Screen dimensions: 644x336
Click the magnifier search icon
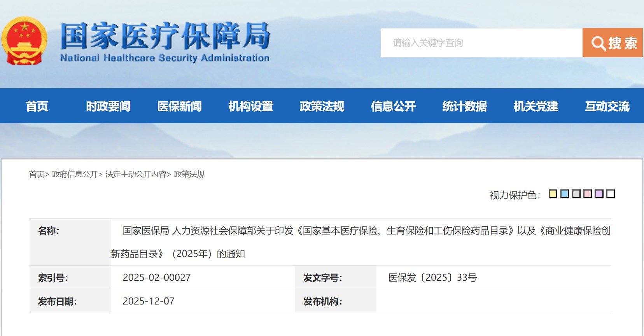tap(598, 43)
